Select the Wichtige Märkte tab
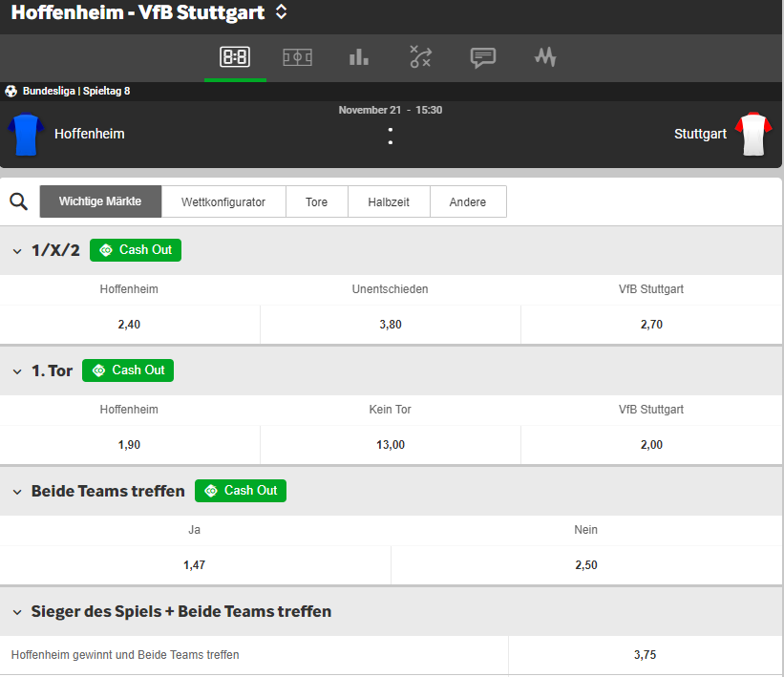Screen dimensions: 784x677 [x=100, y=201]
